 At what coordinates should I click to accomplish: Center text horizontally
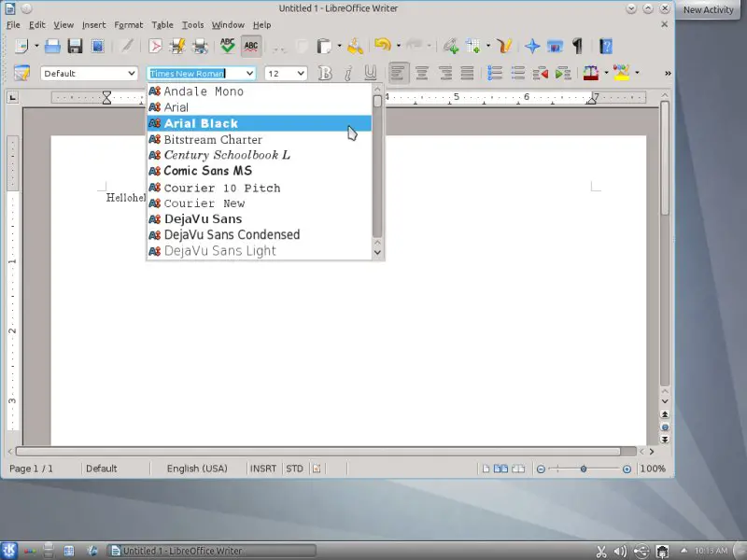pos(422,74)
